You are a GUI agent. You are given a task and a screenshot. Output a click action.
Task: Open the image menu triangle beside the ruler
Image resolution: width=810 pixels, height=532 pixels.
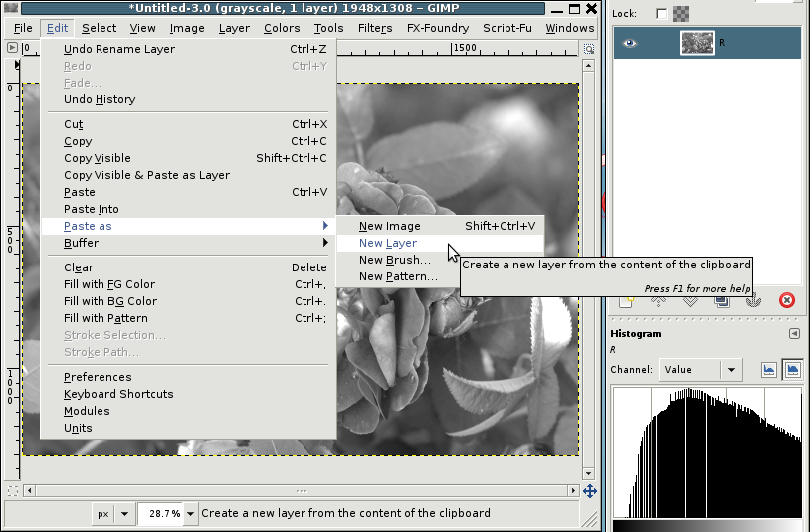point(12,48)
